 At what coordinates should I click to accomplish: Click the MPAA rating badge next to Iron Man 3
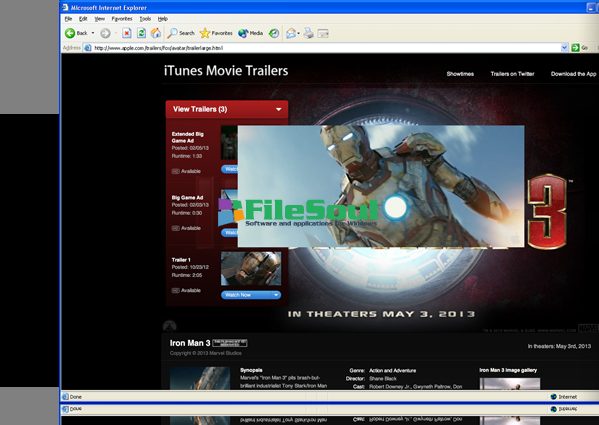click(x=230, y=343)
